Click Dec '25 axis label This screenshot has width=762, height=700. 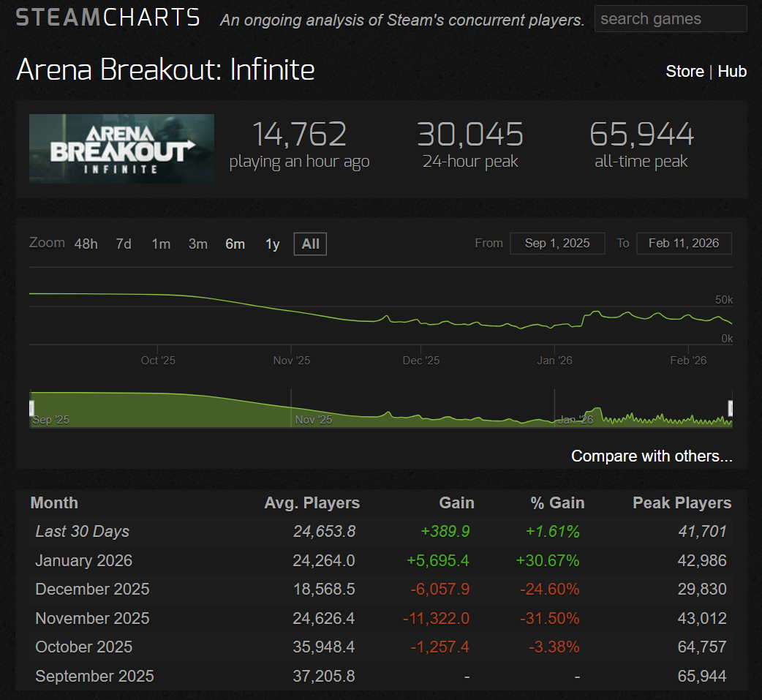pyautogui.click(x=420, y=361)
